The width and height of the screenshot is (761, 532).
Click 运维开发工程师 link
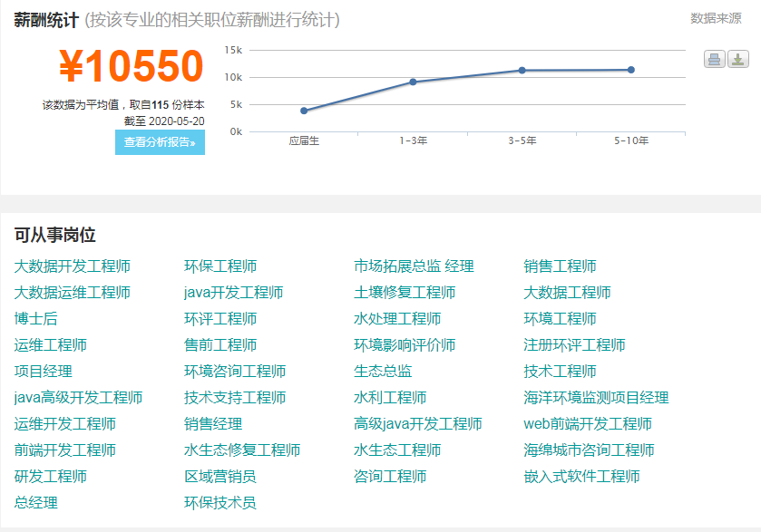[65, 424]
